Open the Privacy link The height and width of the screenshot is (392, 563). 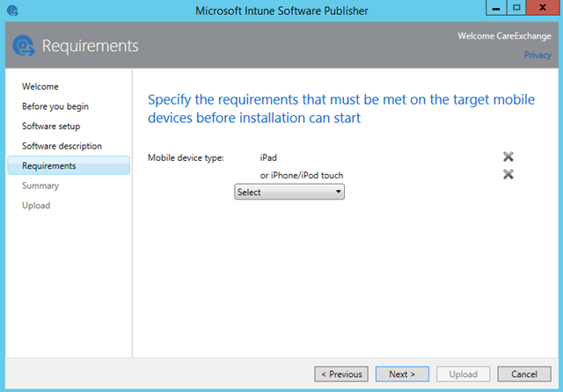coord(537,54)
